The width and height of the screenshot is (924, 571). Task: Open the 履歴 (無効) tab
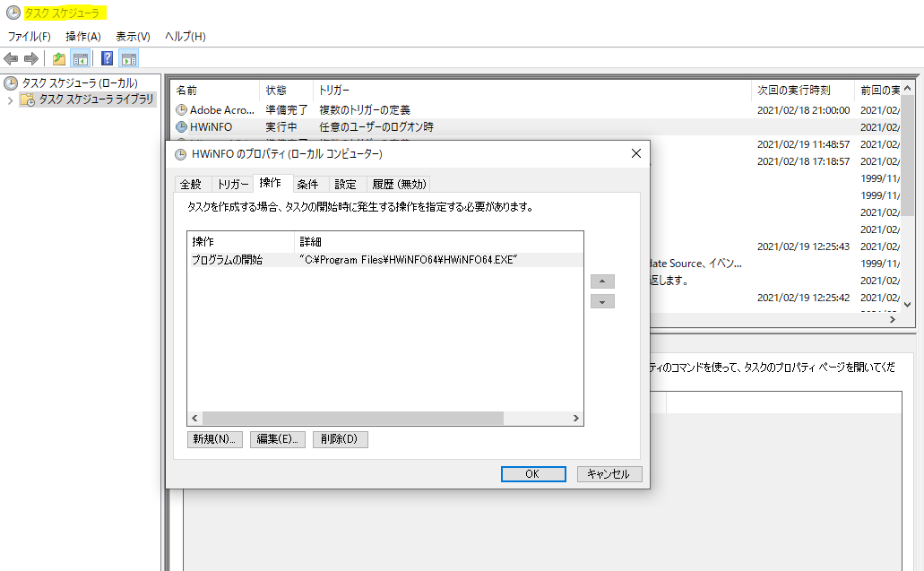click(399, 185)
